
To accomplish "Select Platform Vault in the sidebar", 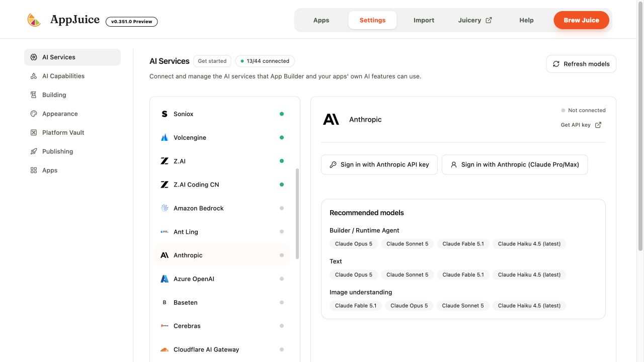I will 72,133.
